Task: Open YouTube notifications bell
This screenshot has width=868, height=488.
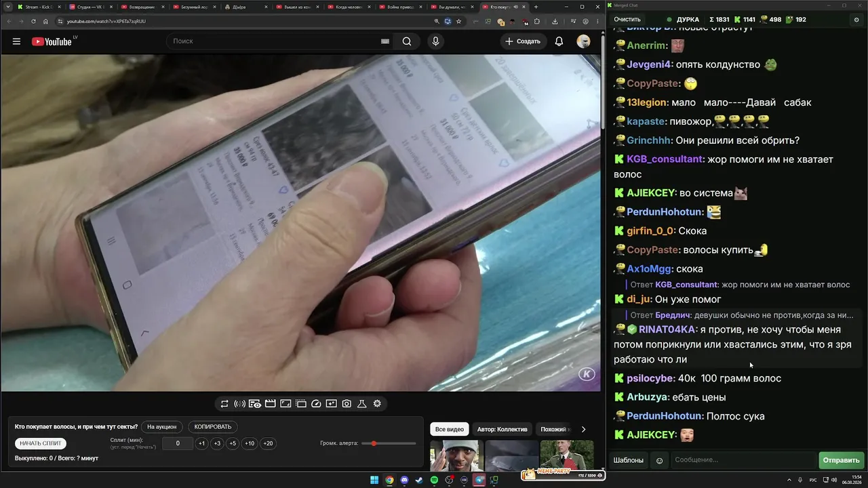Action: tap(559, 41)
